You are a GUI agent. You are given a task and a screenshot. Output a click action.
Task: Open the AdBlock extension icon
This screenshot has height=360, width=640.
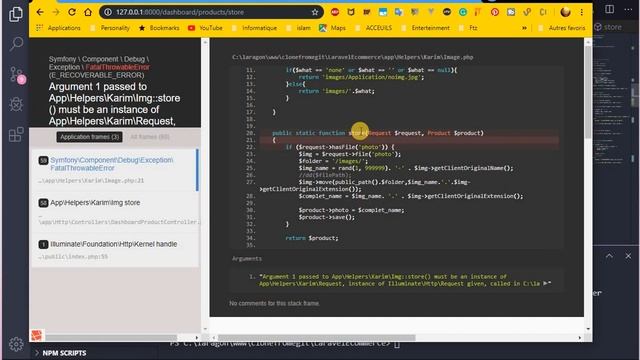pos(335,12)
